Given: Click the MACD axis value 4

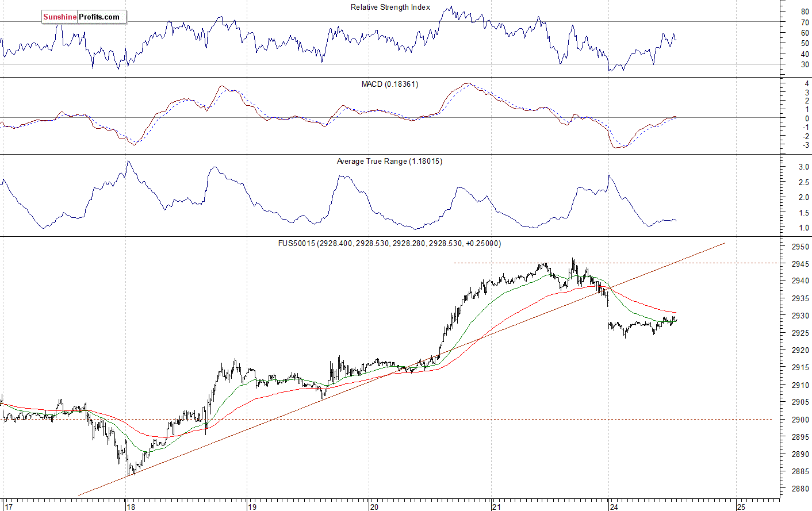Looking at the screenshot, I should click(x=807, y=83).
